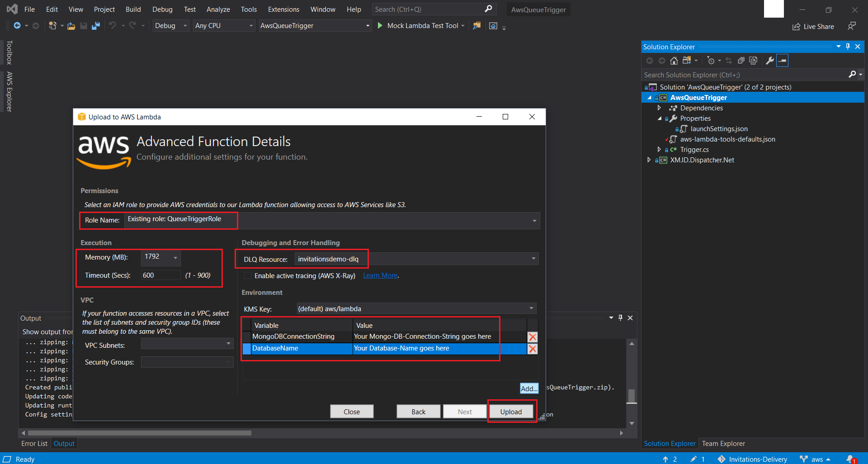Collapse the Properties tree node
The height and width of the screenshot is (464, 868).
click(x=659, y=118)
